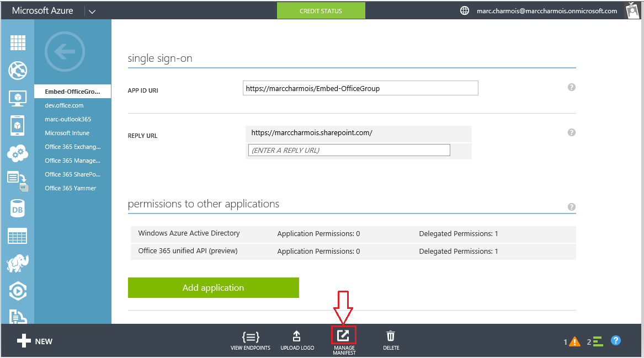The image size is (644, 358).
Task: Select Office 365 SharePo... application
Action: click(73, 174)
